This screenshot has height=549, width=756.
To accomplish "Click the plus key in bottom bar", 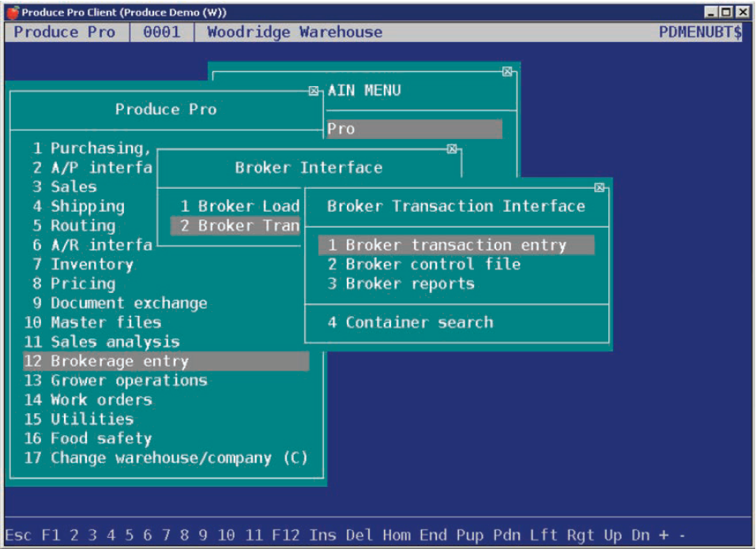I will [664, 535].
